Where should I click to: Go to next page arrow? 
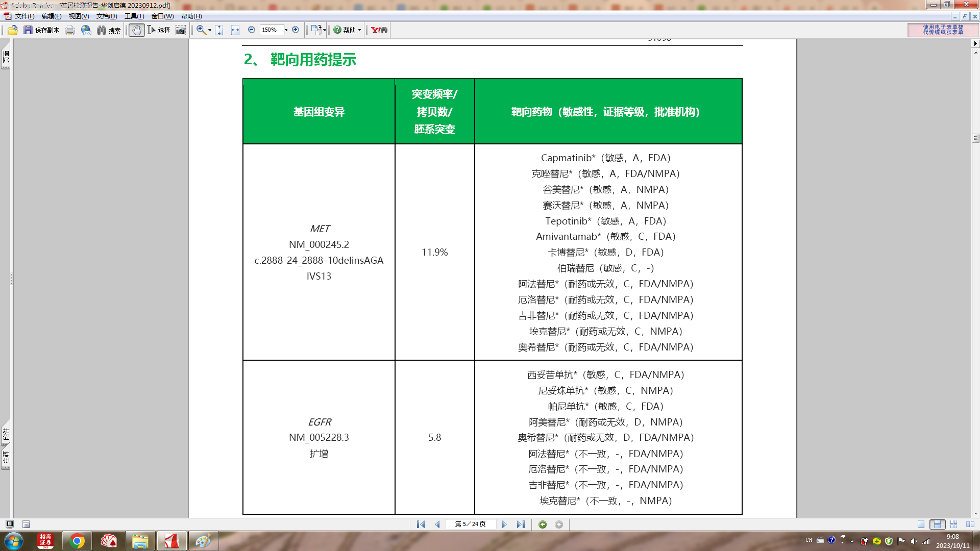pyautogui.click(x=504, y=524)
